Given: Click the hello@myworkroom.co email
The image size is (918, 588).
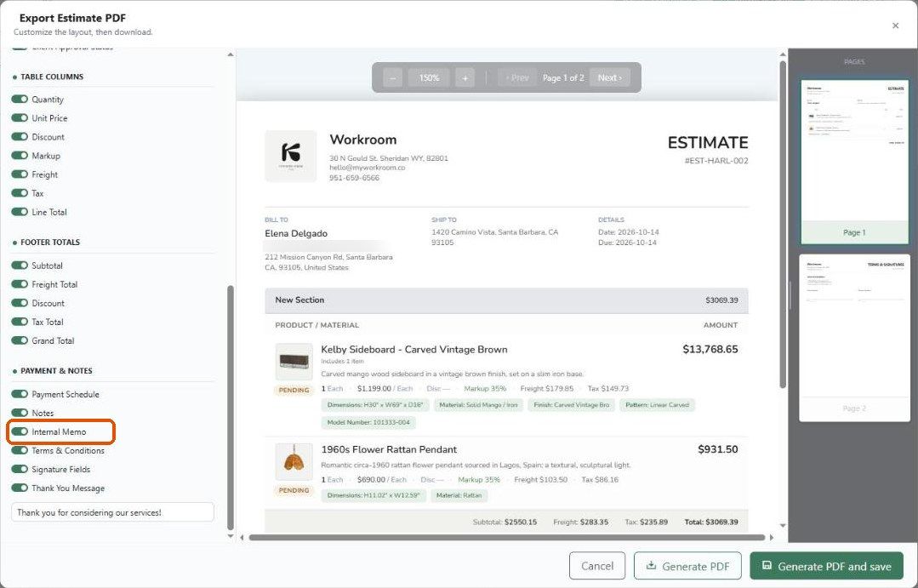Looking at the screenshot, I should pos(367,168).
